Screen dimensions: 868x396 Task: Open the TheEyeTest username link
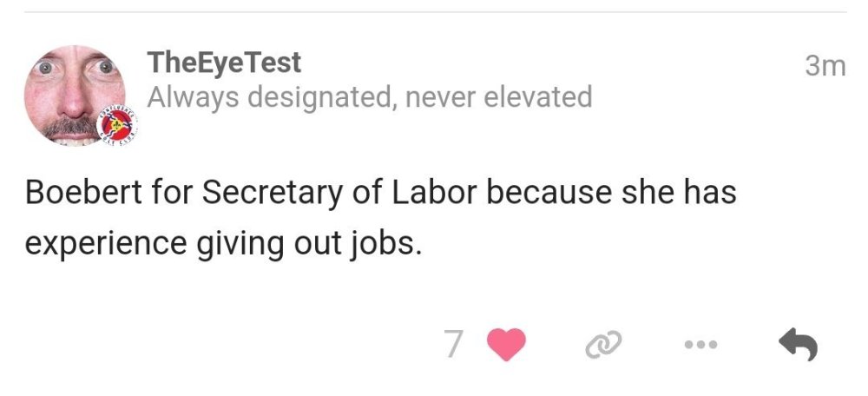click(224, 63)
